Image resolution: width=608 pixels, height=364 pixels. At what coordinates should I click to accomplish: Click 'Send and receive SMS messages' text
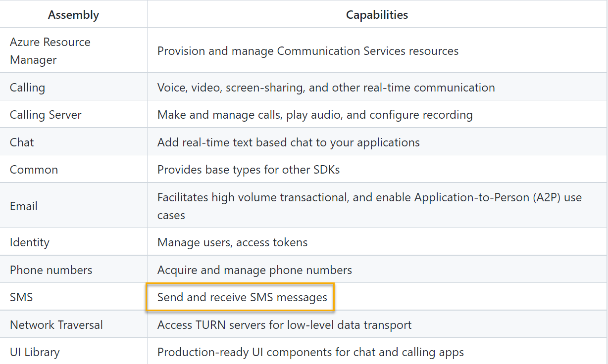click(x=242, y=297)
